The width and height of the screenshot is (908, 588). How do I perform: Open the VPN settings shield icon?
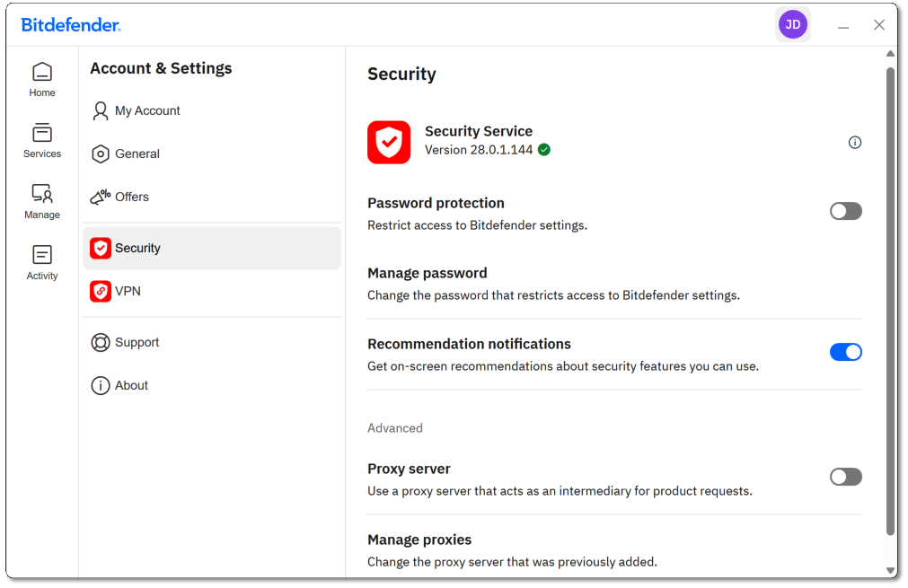tap(100, 291)
